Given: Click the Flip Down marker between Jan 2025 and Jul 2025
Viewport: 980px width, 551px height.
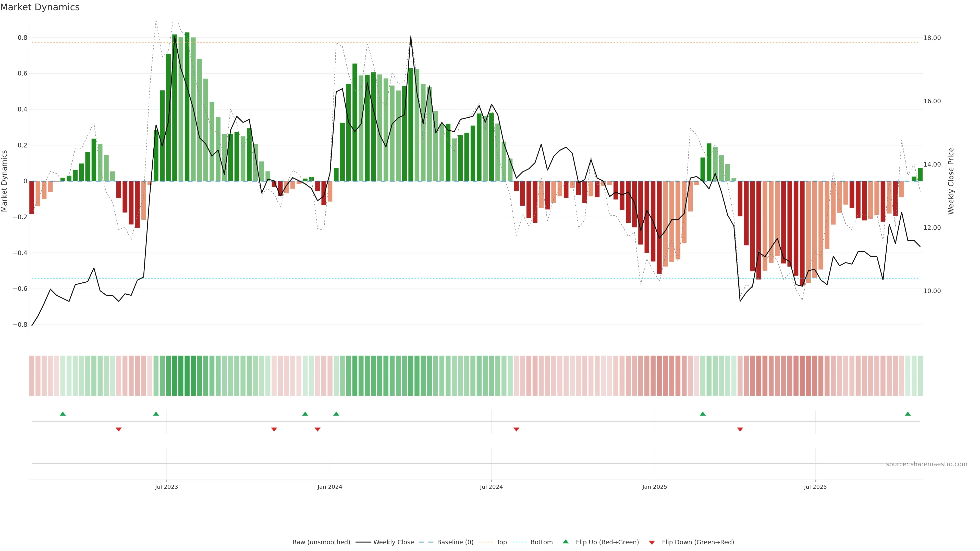Looking at the screenshot, I should [x=740, y=429].
